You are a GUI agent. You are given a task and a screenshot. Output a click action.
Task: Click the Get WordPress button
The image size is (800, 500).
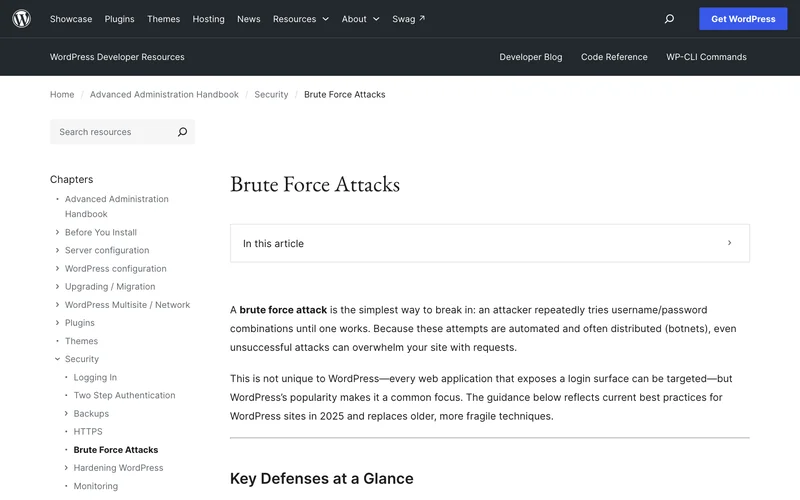pyautogui.click(x=743, y=19)
